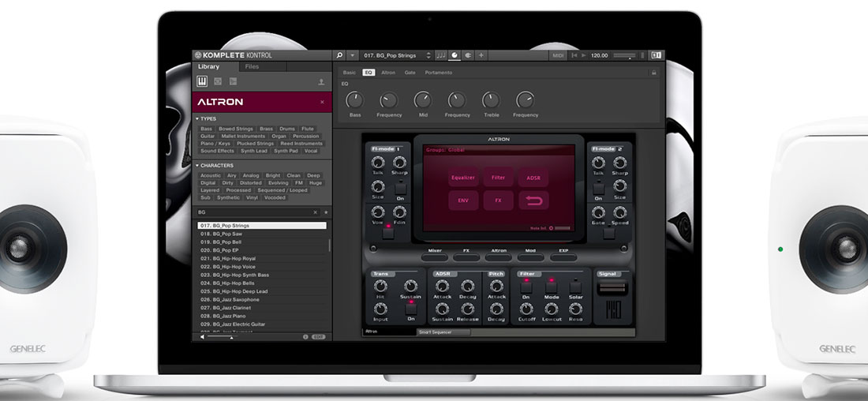Select the One-shots icon in the Library toolbar

(x=233, y=81)
